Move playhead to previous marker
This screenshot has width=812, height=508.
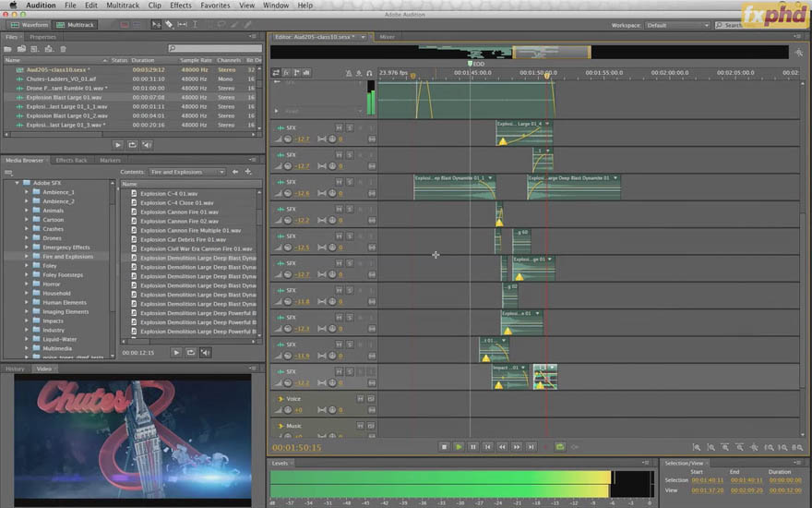[487, 447]
